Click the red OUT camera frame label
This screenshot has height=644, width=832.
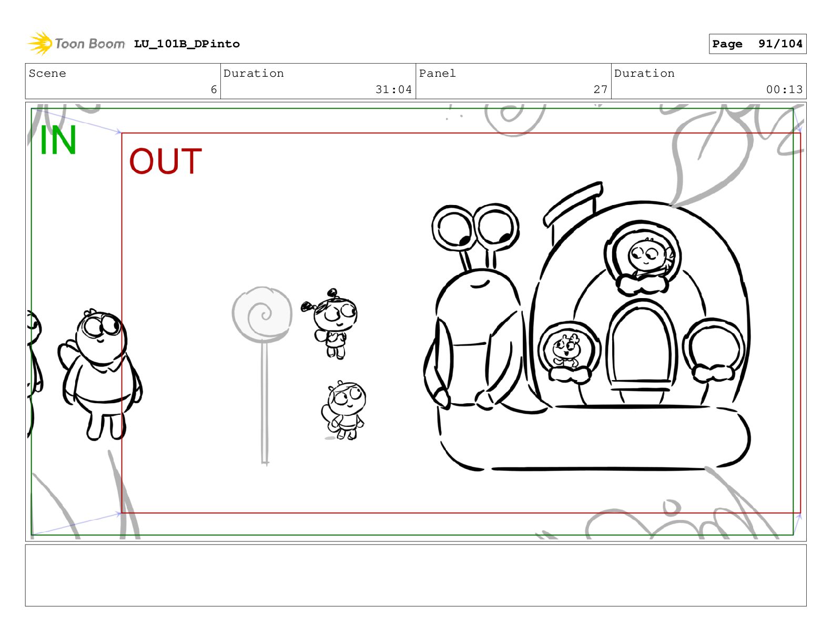pos(166,161)
